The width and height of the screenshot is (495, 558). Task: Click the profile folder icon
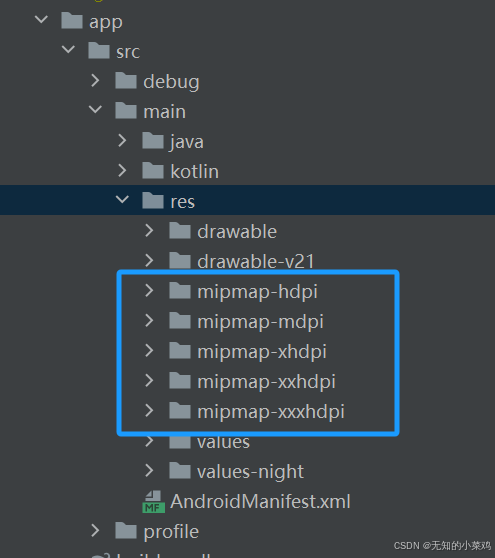(126, 530)
